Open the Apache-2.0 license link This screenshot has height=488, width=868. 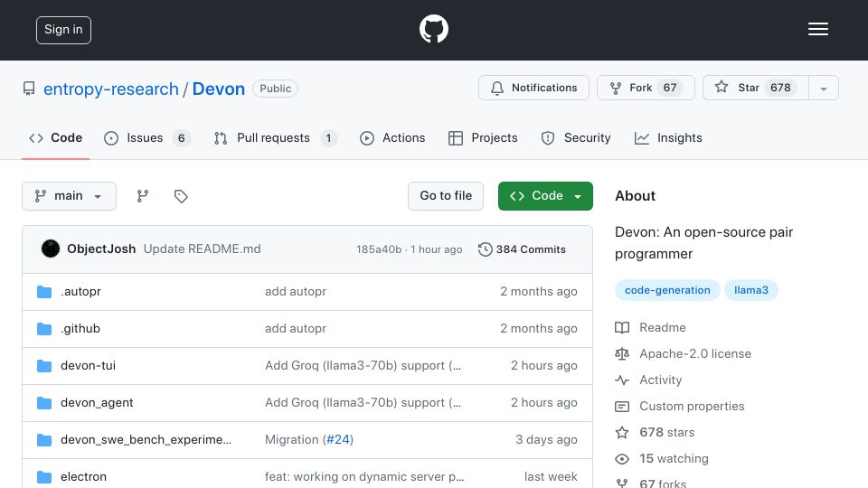(695, 354)
